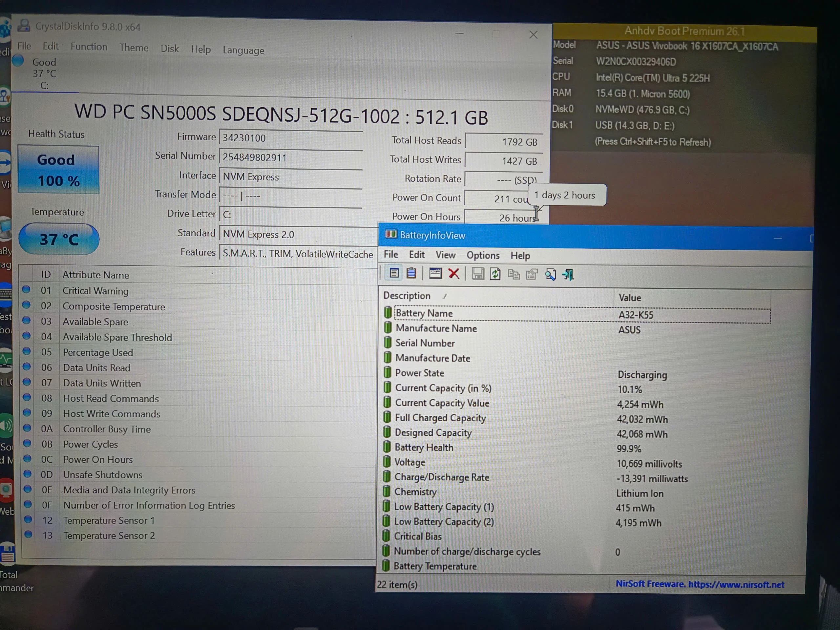840x630 pixels.
Task: Click the battery icon beside Voltage
Action: coord(387,461)
